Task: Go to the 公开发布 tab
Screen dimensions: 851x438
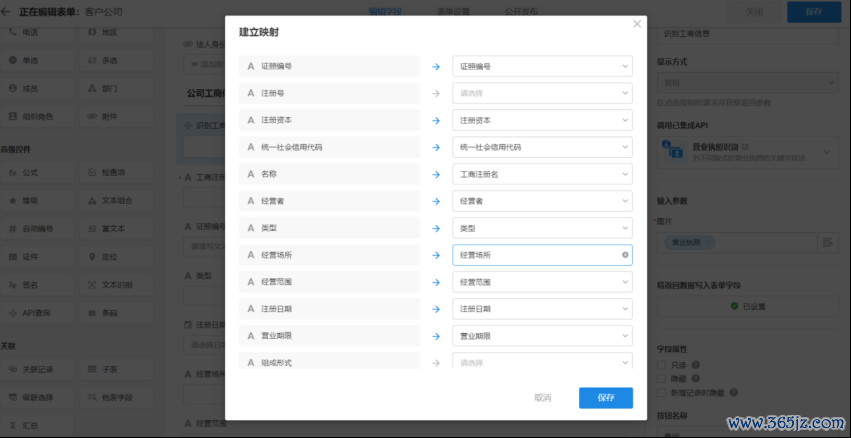Action: click(x=490, y=12)
